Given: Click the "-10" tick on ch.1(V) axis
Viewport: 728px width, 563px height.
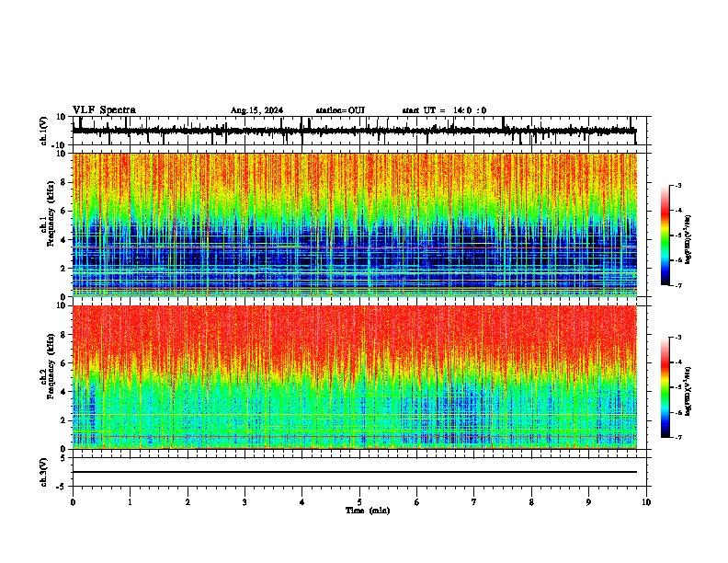Looking at the screenshot, I should [60, 145].
